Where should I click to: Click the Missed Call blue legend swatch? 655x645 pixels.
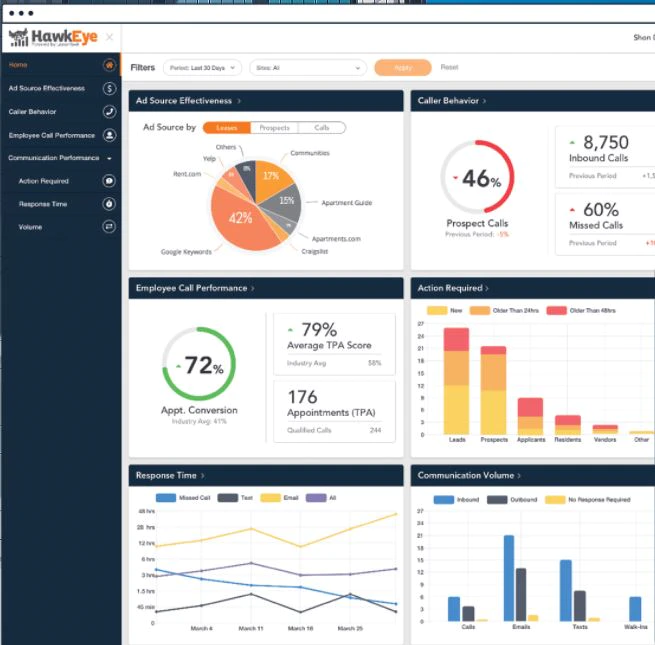(x=166, y=498)
